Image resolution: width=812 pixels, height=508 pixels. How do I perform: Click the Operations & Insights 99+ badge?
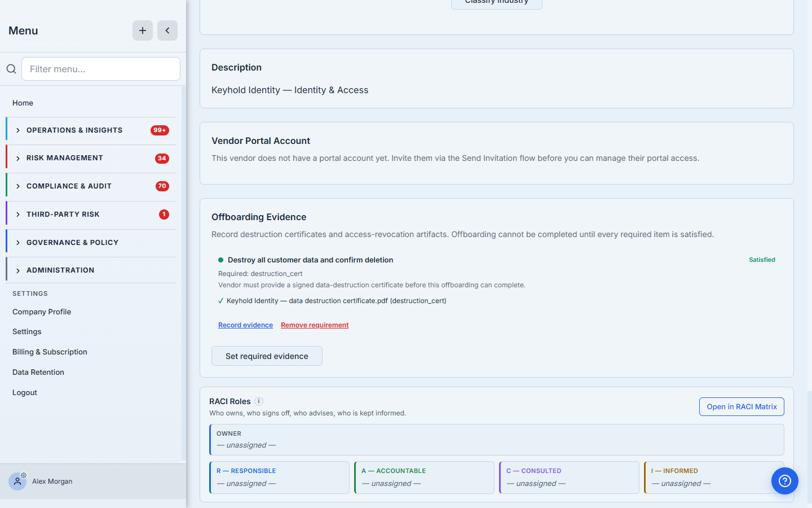click(x=160, y=130)
